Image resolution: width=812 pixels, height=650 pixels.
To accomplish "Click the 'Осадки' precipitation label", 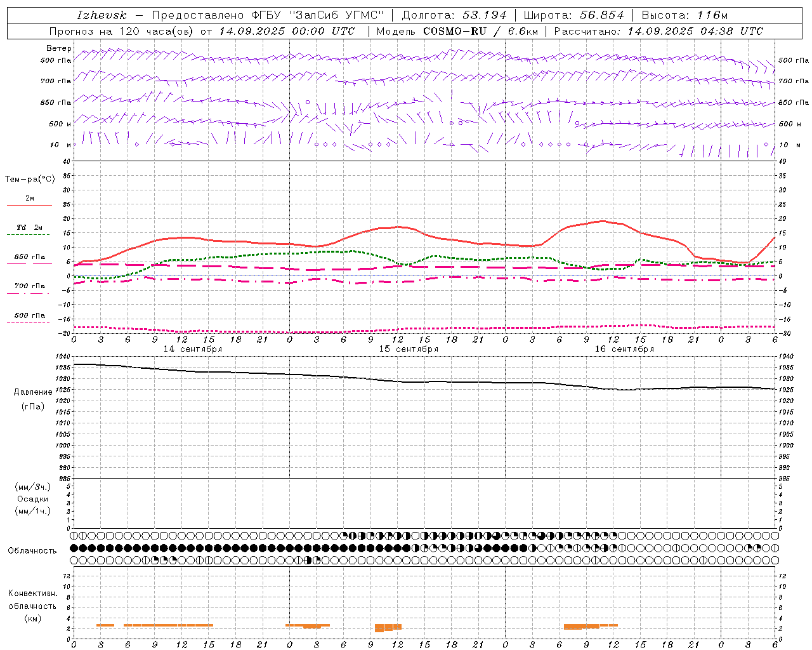I will click(x=33, y=499).
